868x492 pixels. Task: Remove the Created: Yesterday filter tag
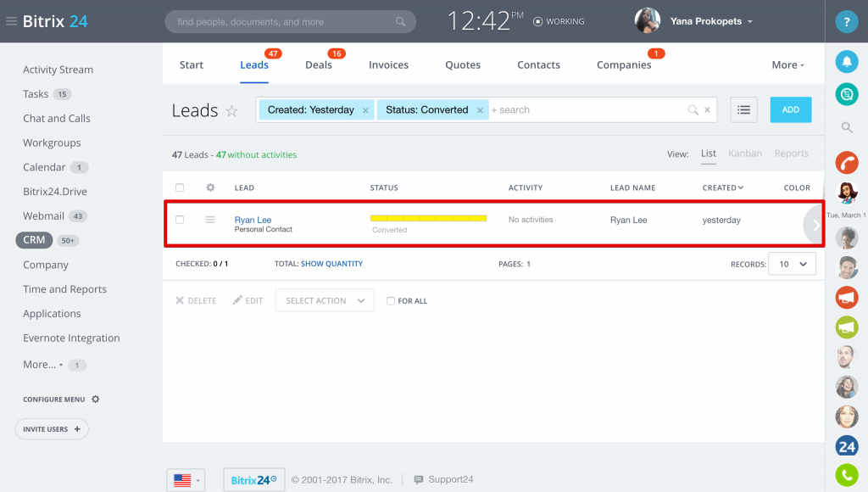pyautogui.click(x=365, y=110)
